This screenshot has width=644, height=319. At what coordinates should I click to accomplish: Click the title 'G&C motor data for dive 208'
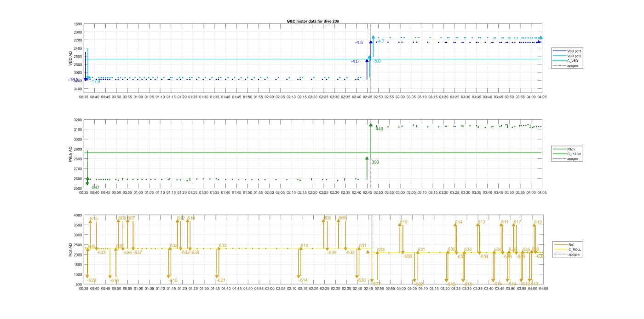(x=313, y=21)
